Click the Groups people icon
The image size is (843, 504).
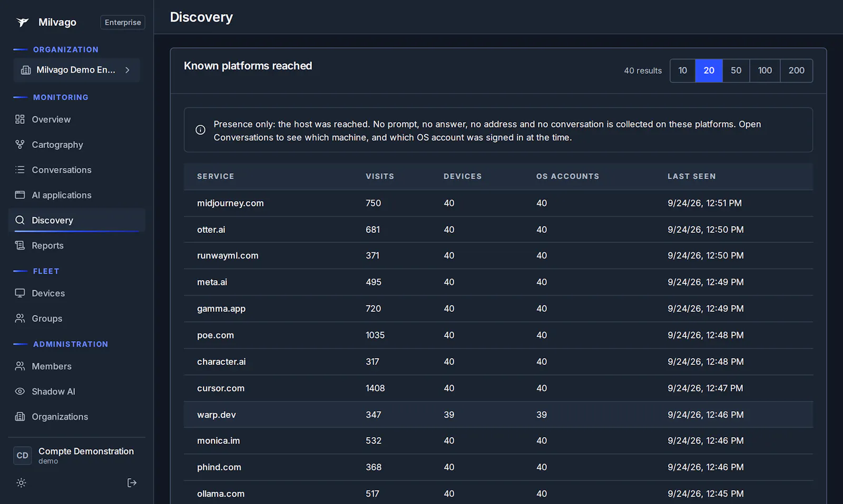pyautogui.click(x=20, y=318)
